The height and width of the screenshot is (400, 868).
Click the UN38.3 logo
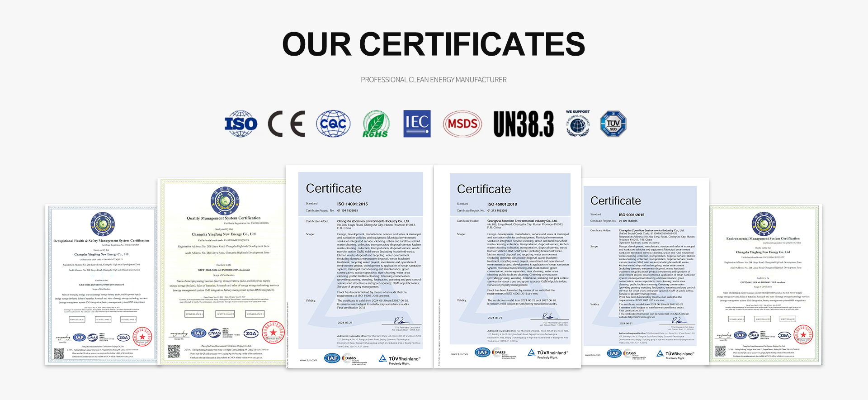pyautogui.click(x=524, y=124)
